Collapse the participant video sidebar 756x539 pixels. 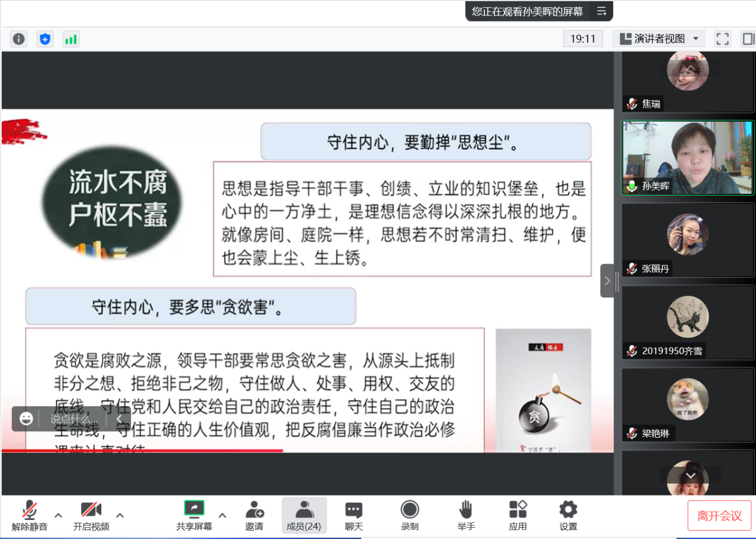pyautogui.click(x=607, y=281)
